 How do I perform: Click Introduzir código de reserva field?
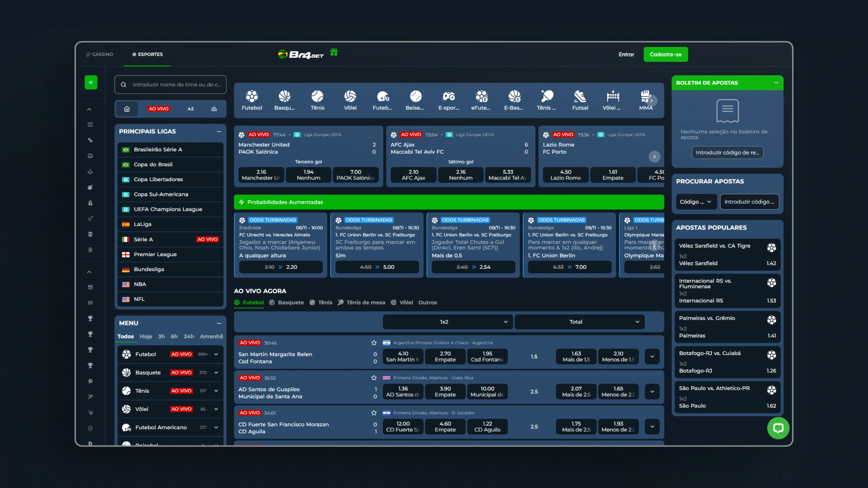[x=727, y=152]
